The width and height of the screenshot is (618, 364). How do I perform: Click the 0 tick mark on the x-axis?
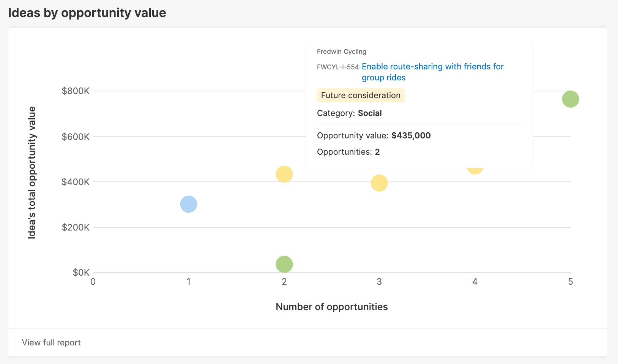tap(92, 282)
